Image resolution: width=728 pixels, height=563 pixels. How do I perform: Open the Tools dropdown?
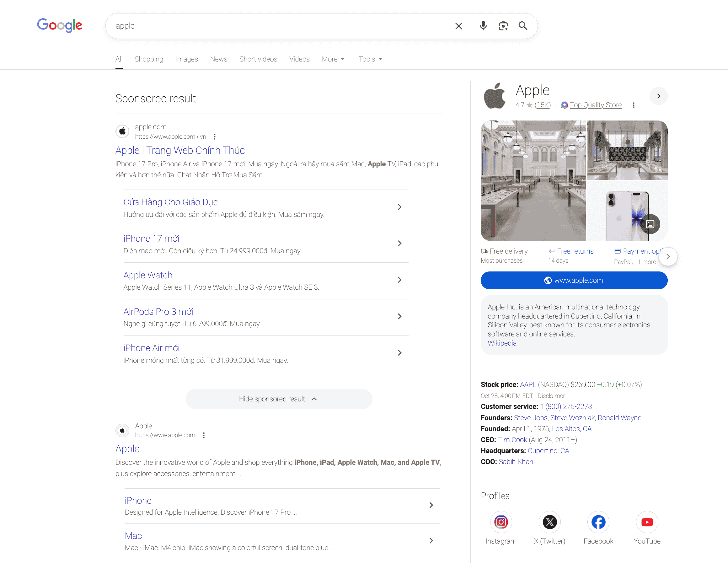click(x=370, y=59)
